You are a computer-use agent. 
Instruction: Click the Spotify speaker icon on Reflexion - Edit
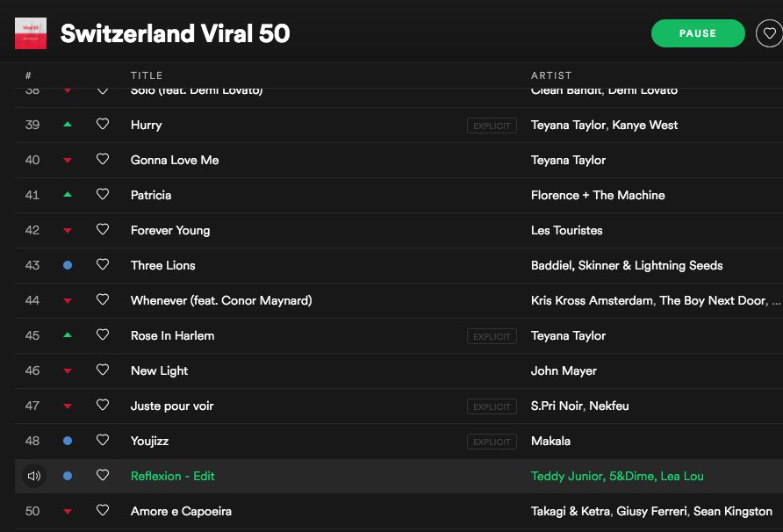click(32, 476)
